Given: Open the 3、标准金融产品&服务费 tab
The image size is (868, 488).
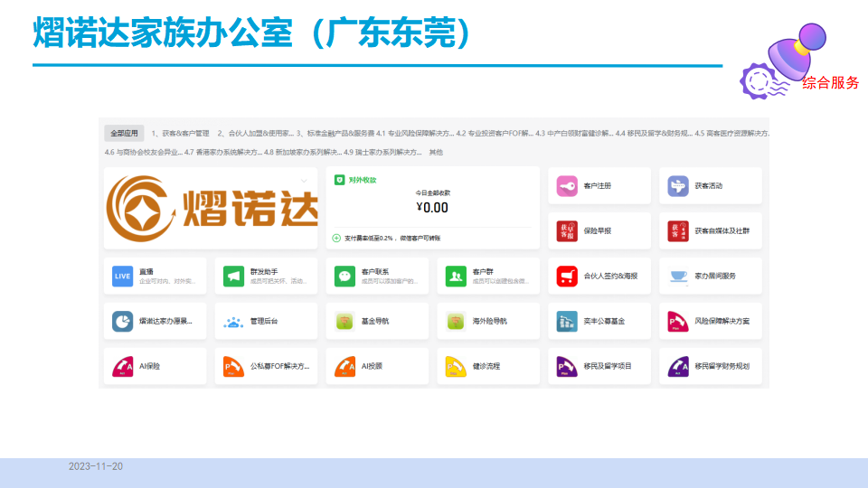Looking at the screenshot, I should tap(335, 134).
